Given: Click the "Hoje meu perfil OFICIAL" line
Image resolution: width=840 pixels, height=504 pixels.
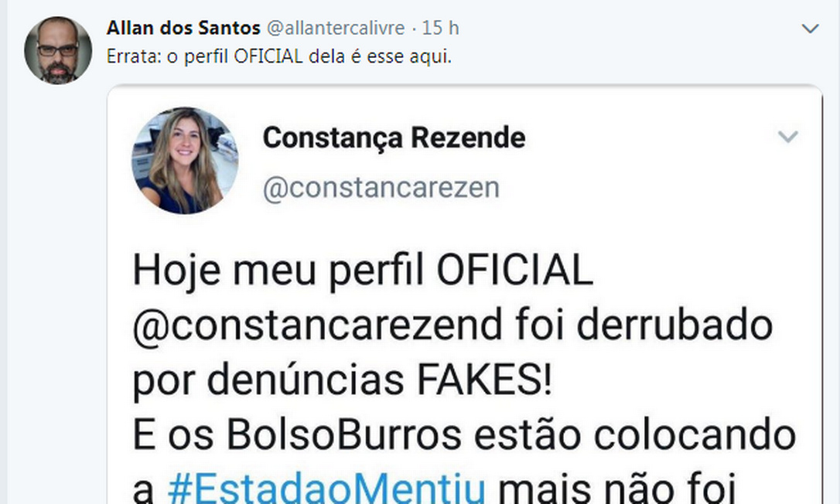Looking at the screenshot, I should [363, 270].
